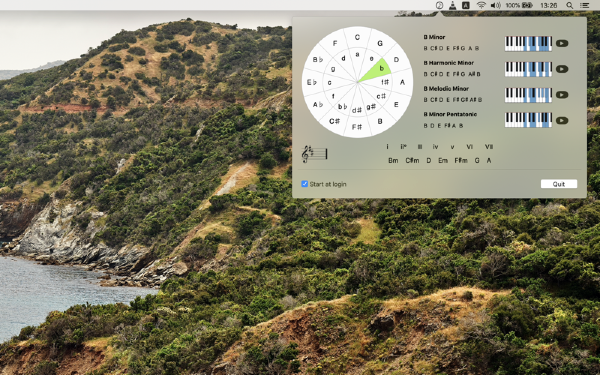
Task: Open the input source menu icon
Action: 466,5
